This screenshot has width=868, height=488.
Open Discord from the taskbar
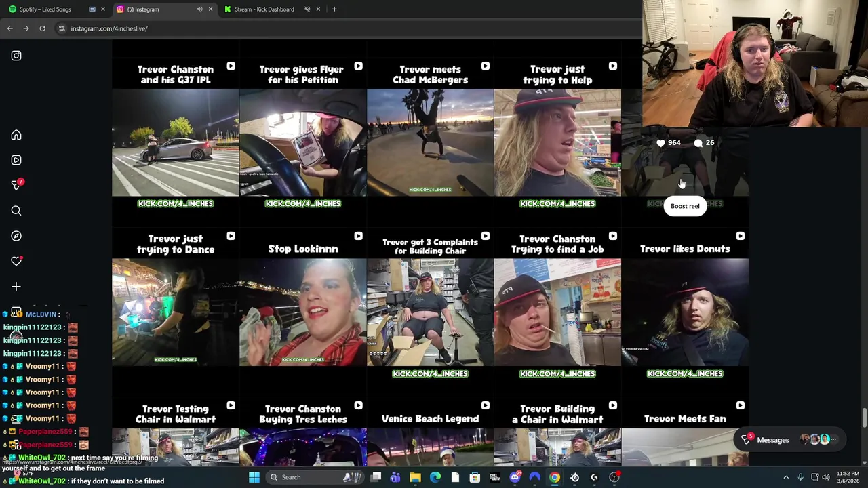pos(515,477)
